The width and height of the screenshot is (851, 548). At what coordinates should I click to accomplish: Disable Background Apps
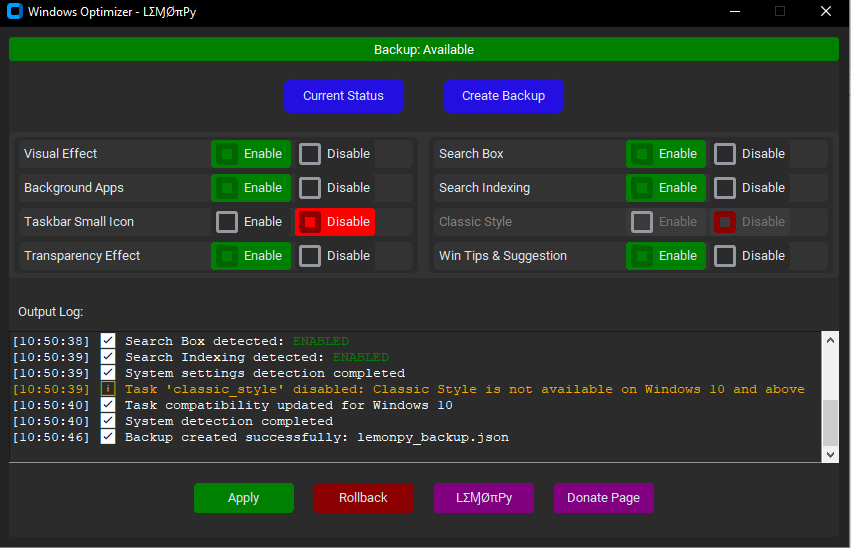336,188
